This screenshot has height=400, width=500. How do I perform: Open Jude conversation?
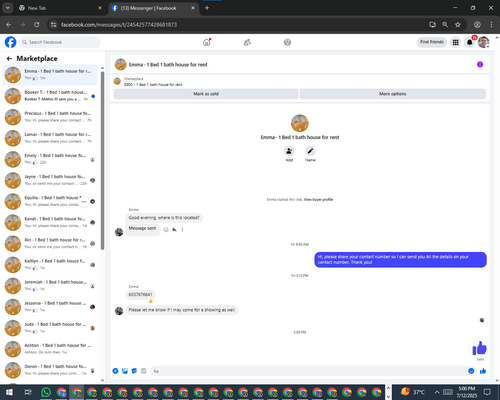(x=50, y=328)
